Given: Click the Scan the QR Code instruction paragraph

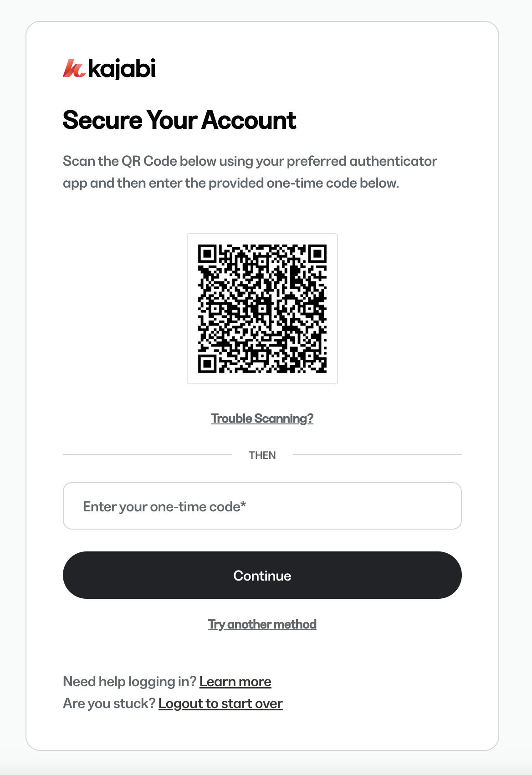Looking at the screenshot, I should 250,172.
